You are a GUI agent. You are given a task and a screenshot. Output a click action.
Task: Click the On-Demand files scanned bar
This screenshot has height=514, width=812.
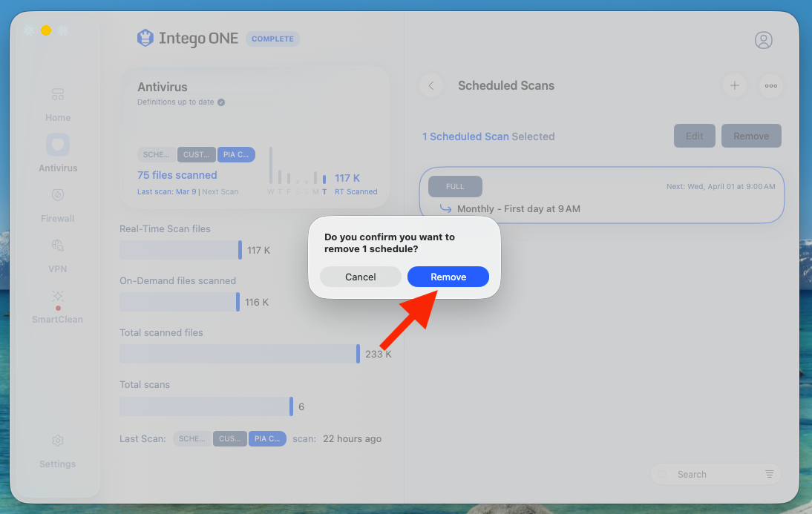[x=180, y=303]
